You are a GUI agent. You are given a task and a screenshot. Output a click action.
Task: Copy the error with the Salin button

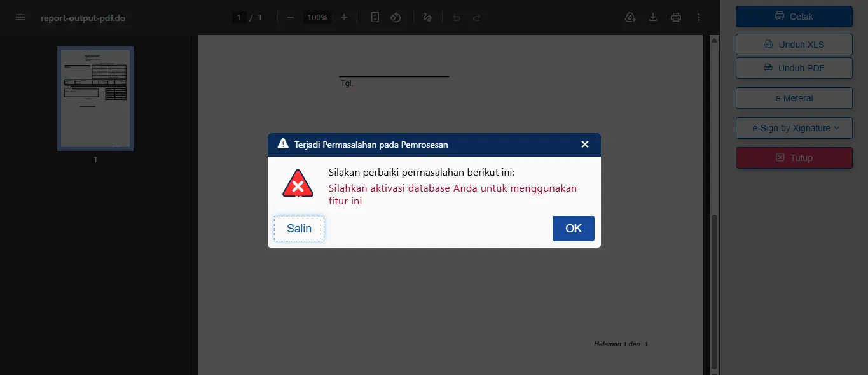point(299,229)
